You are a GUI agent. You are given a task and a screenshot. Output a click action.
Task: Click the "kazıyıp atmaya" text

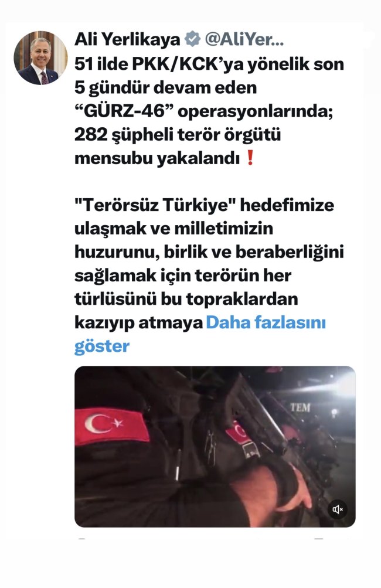coord(138,323)
